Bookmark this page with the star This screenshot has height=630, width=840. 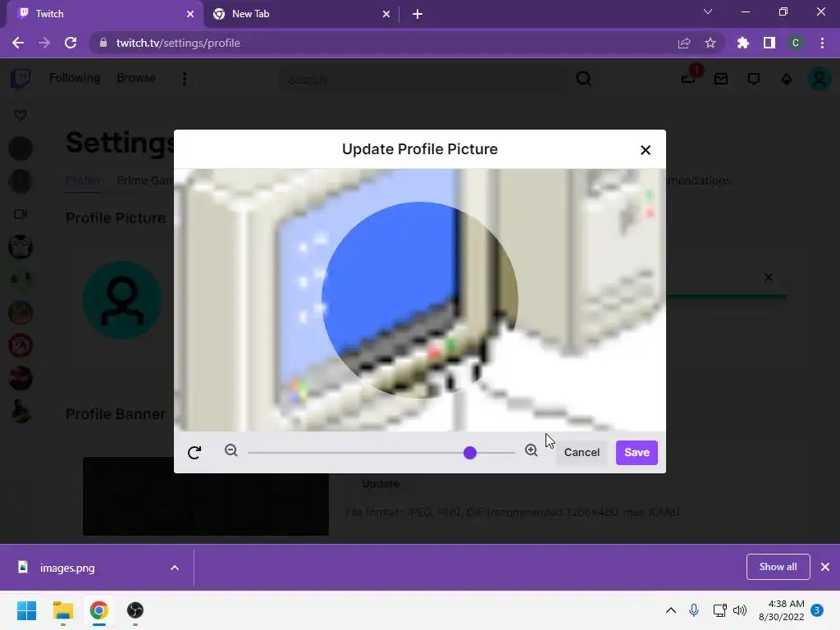click(x=710, y=43)
